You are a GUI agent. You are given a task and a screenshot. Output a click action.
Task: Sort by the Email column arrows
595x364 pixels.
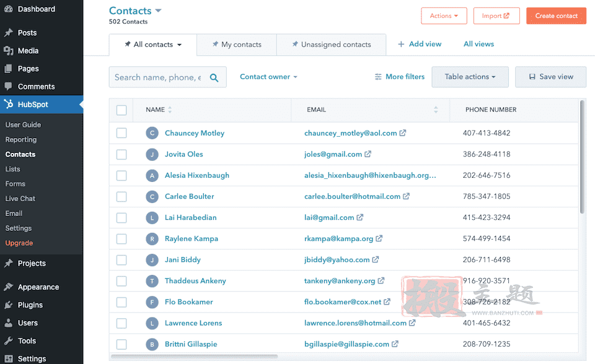click(436, 110)
